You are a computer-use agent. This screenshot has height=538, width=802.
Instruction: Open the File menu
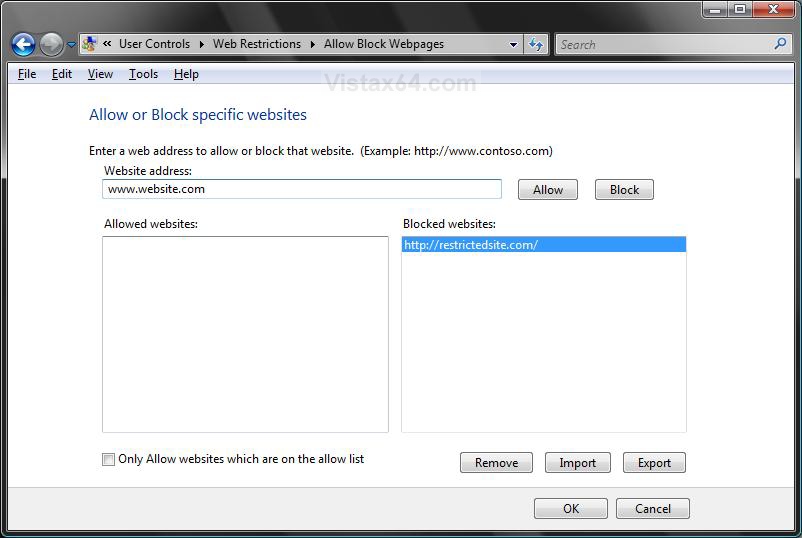pos(27,74)
